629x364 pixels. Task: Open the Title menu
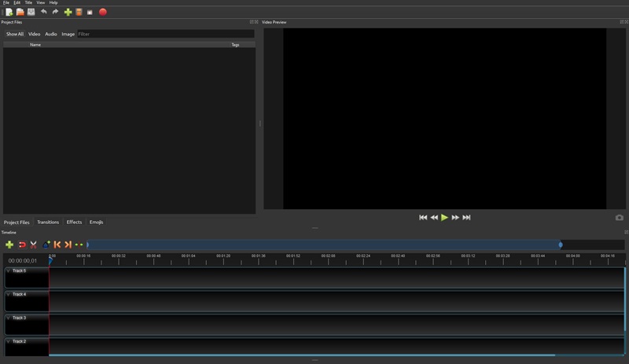click(28, 2)
